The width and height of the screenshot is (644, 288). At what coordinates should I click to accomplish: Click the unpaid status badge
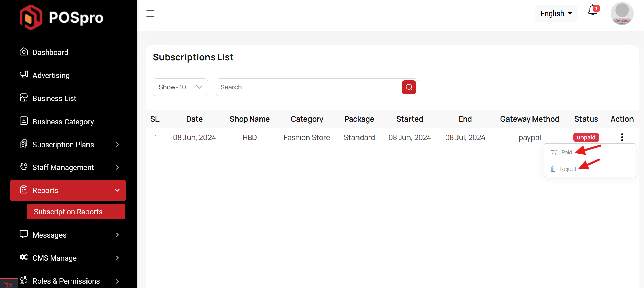point(586,138)
